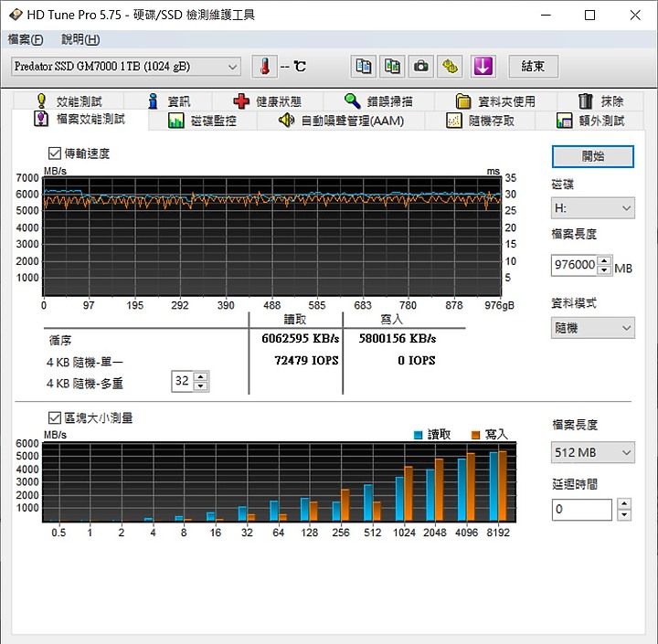Click the orange 寫入 legend swatch
This screenshot has width=658, height=644.
pyautogui.click(x=475, y=435)
